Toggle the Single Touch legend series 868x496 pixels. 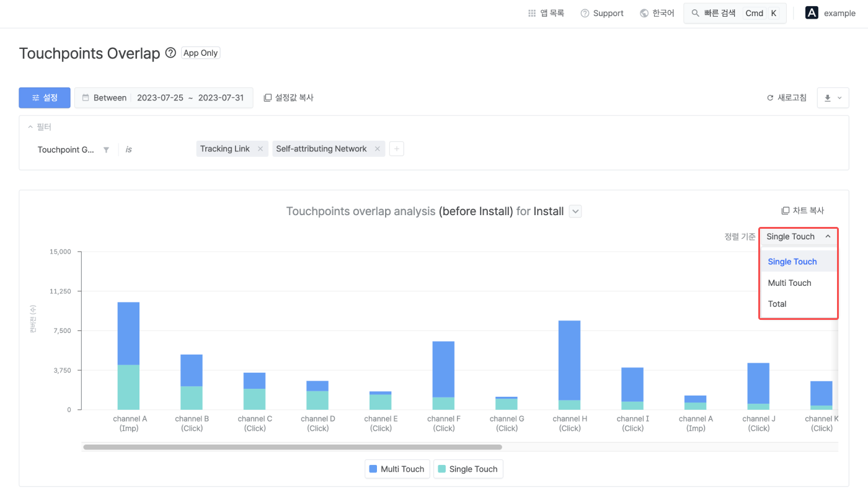click(x=468, y=469)
